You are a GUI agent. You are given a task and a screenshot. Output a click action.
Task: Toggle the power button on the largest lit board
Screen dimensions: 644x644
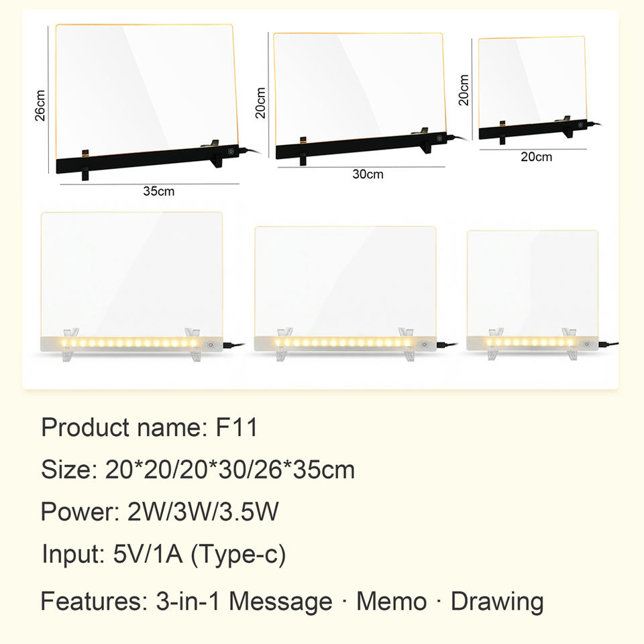point(211,343)
